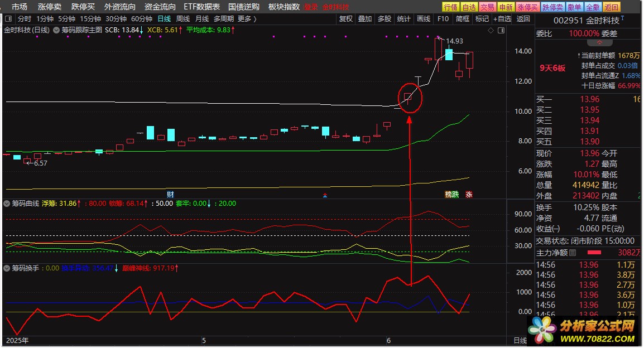The width and height of the screenshot is (644, 348).
Task: Toggle the side panel icon beside the diamond
Action: click(x=501, y=30)
